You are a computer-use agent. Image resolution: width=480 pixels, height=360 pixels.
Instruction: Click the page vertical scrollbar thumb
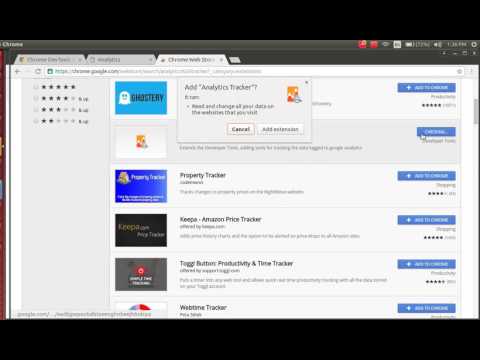pos(476,111)
